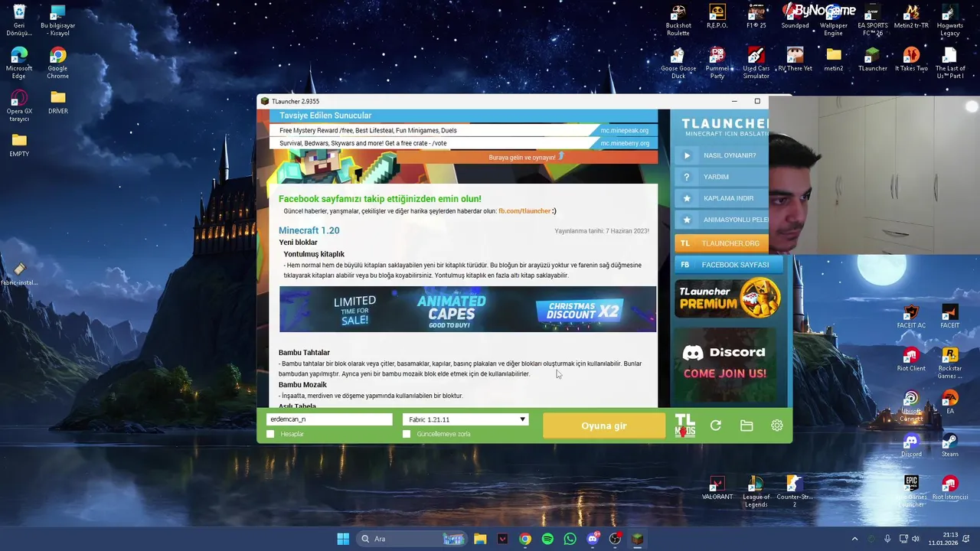The width and height of the screenshot is (980, 551).
Task: Open the metin2 folder on desktop
Action: [833, 60]
